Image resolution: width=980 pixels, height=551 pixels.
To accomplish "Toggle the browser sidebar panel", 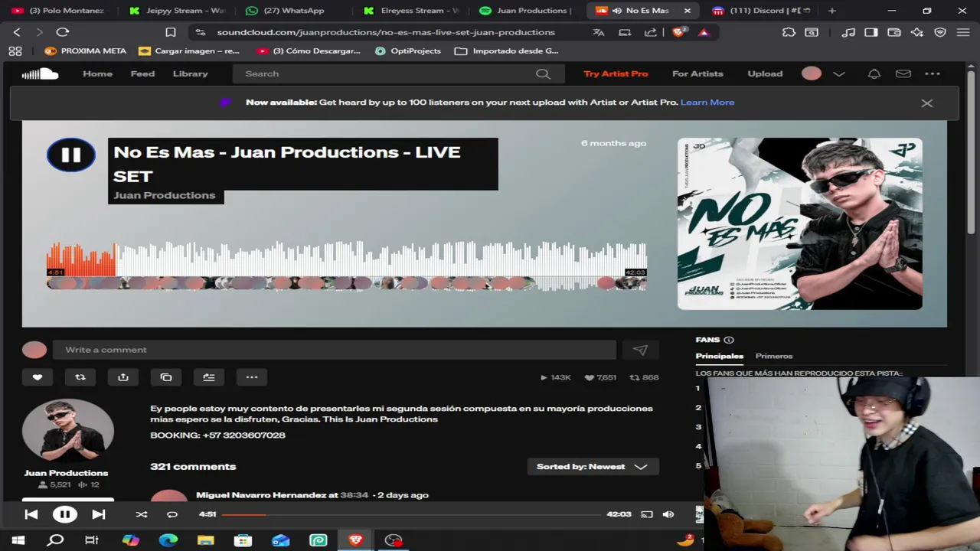I will (871, 32).
